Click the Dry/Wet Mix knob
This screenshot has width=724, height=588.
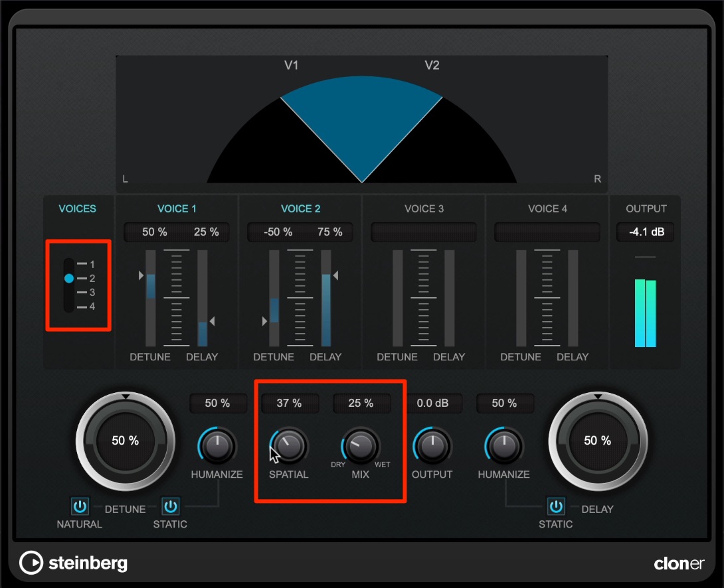pos(361,446)
